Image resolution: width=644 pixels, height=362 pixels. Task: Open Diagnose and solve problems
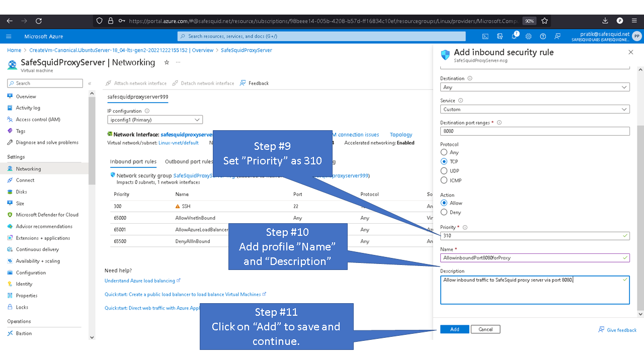tap(47, 142)
